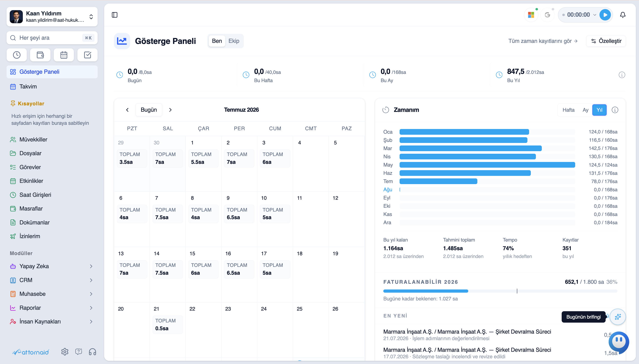Open Settings gear in sidebar footer
639x364 pixels.
65,352
